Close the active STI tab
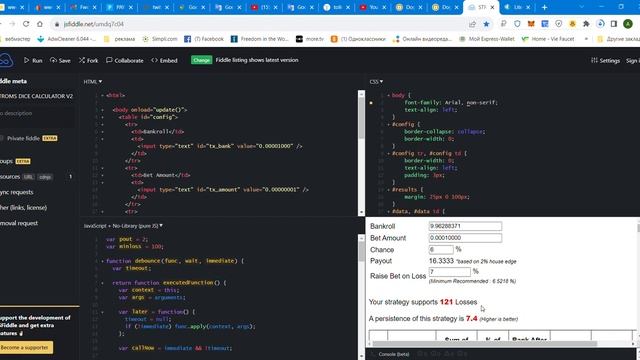The image size is (640, 360). (492, 7)
